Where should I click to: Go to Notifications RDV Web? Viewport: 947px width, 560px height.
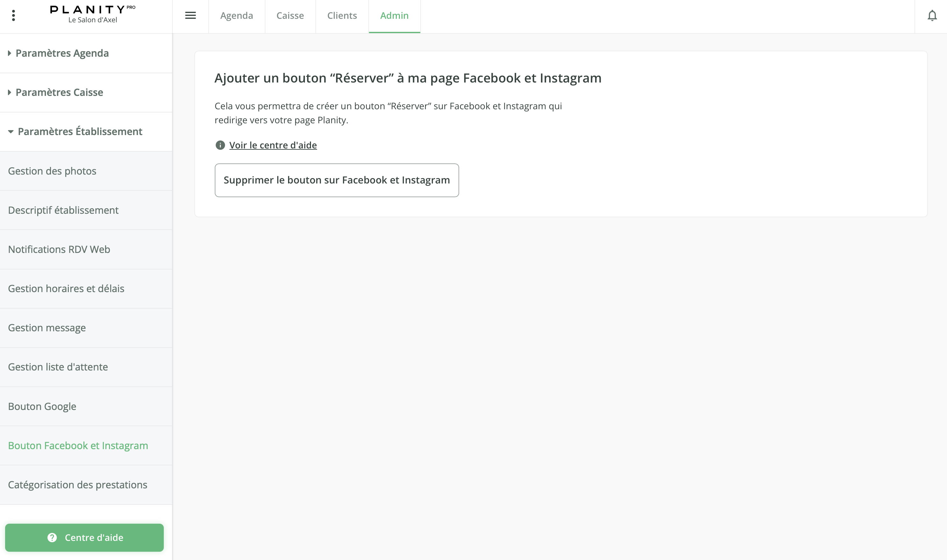tap(59, 249)
